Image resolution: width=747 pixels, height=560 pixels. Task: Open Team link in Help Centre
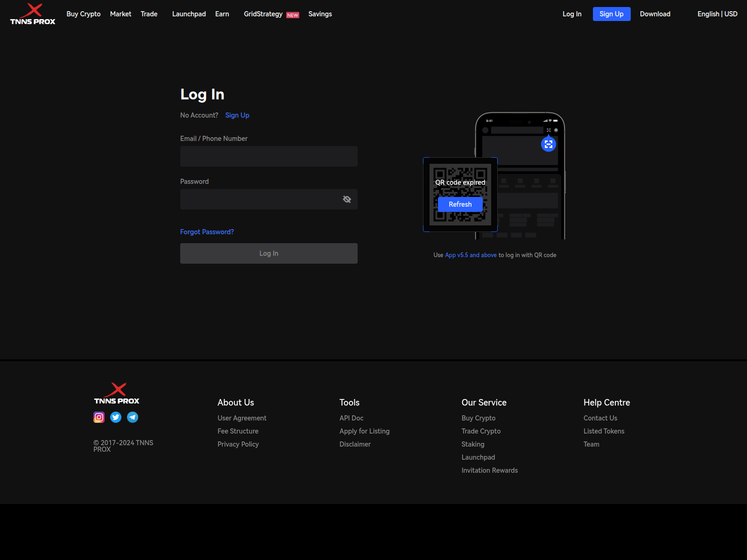(x=592, y=444)
